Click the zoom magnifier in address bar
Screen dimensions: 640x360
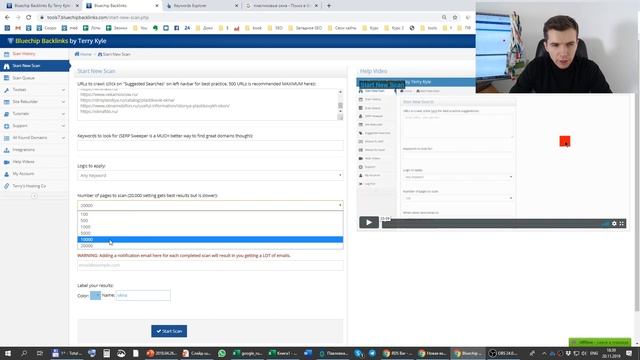[x=444, y=18]
